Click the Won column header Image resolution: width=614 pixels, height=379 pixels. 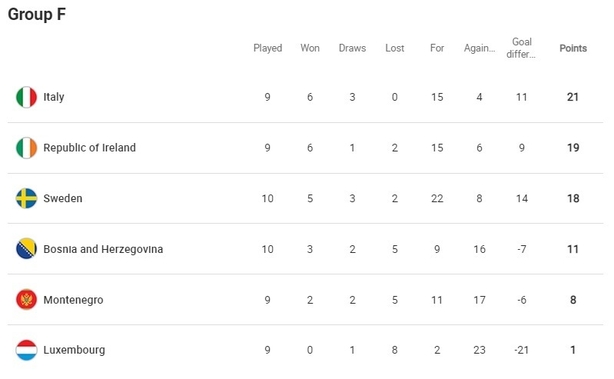click(x=310, y=48)
